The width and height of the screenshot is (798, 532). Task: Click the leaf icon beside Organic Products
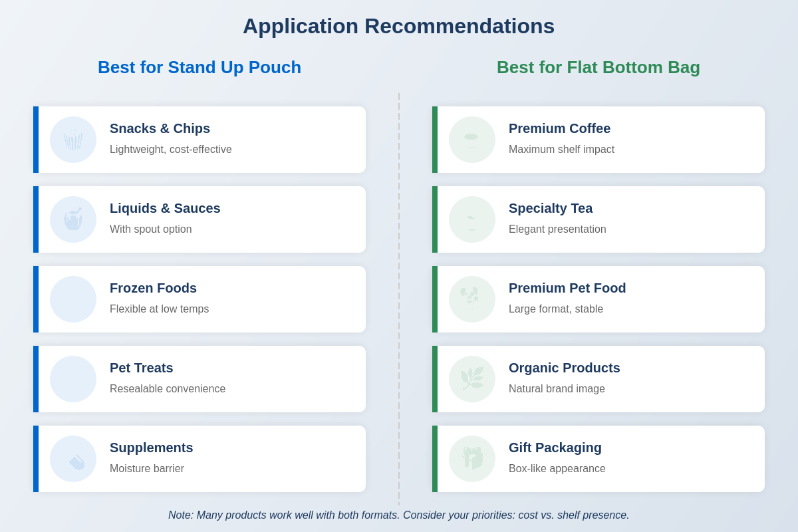coord(472,379)
